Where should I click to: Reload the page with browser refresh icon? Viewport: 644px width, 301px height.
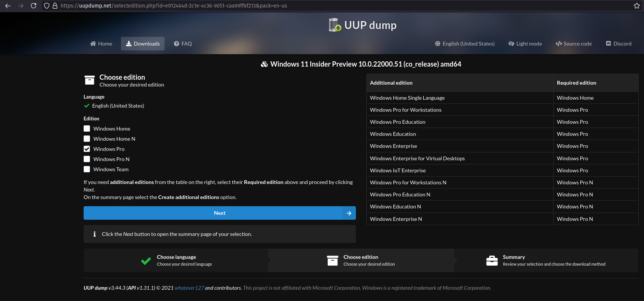tap(34, 6)
